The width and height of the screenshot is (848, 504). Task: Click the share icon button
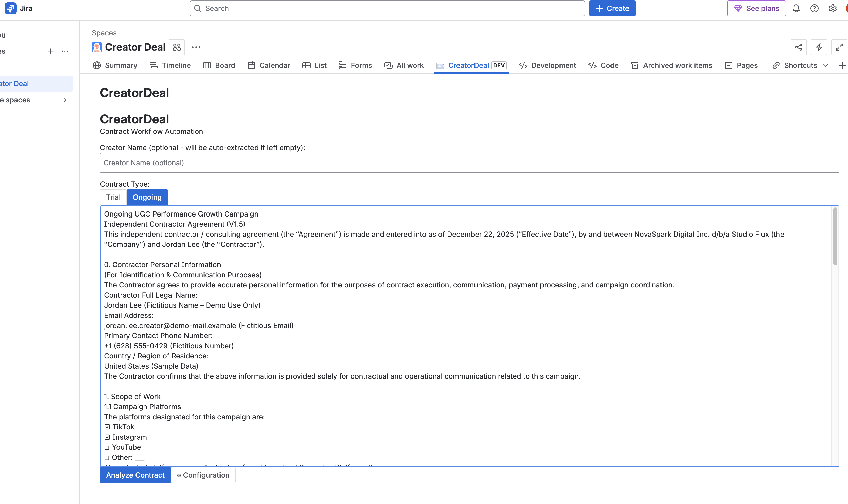tap(799, 47)
